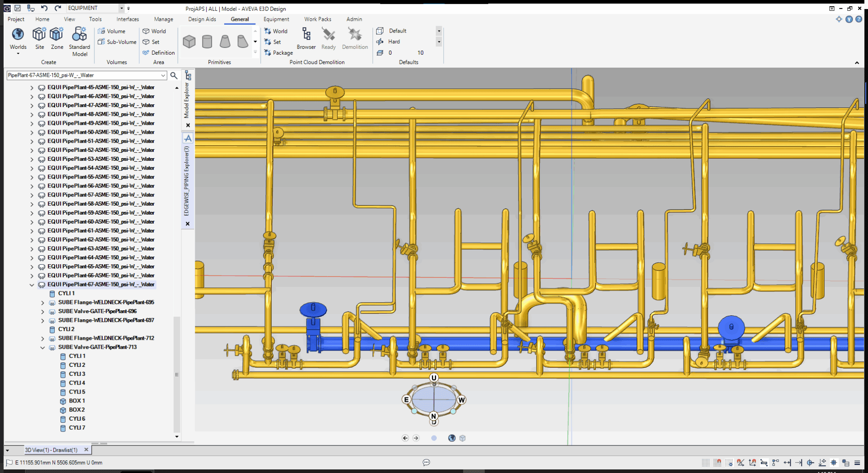868x473 pixels.
Task: Click the globe view icon below compass
Action: coord(452,438)
